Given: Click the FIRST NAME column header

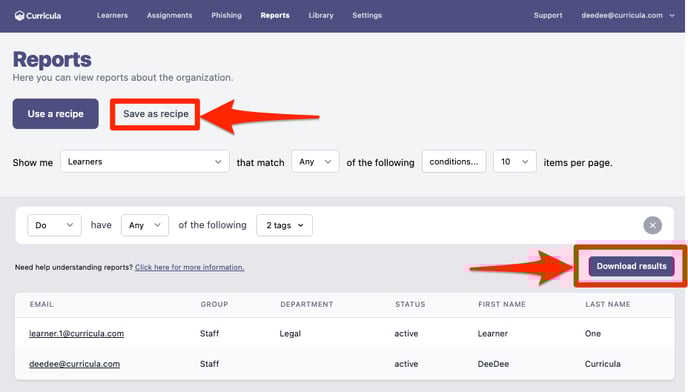Looking at the screenshot, I should (502, 304).
